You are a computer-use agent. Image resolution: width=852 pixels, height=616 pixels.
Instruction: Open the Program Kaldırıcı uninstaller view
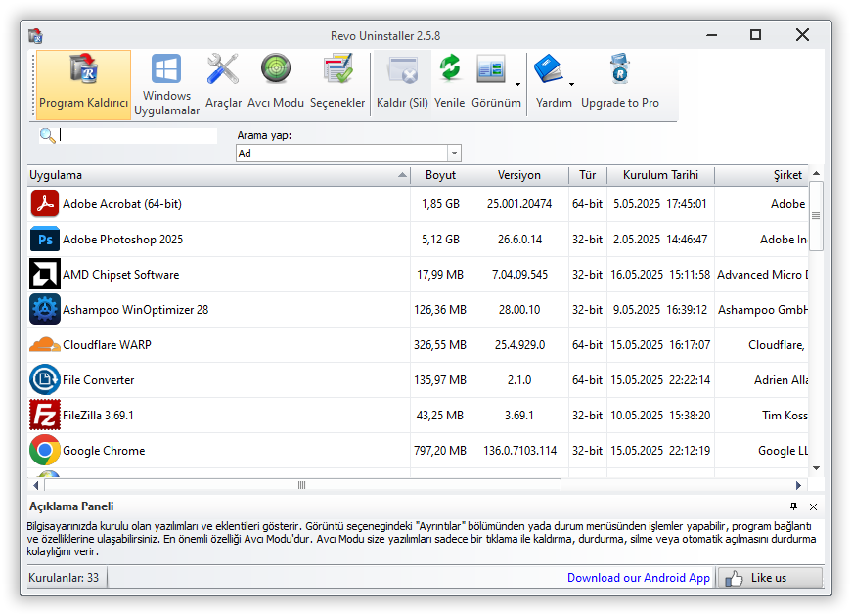point(84,84)
